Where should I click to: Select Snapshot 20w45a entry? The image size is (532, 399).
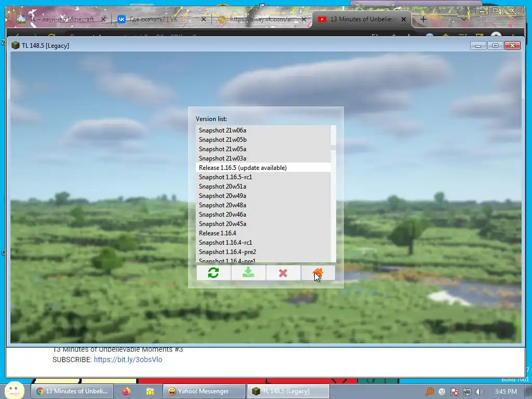pyautogui.click(x=263, y=224)
